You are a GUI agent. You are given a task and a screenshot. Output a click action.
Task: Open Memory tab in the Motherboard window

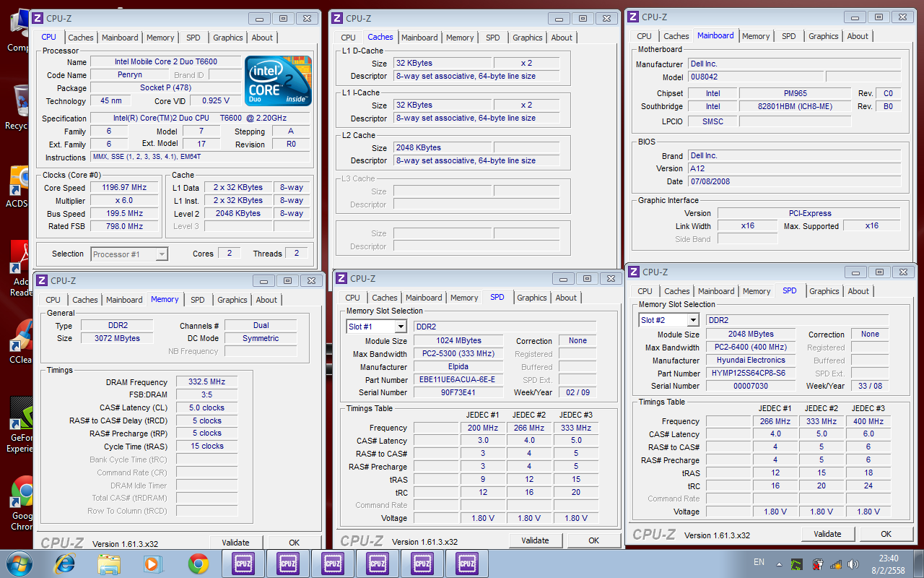tap(756, 36)
